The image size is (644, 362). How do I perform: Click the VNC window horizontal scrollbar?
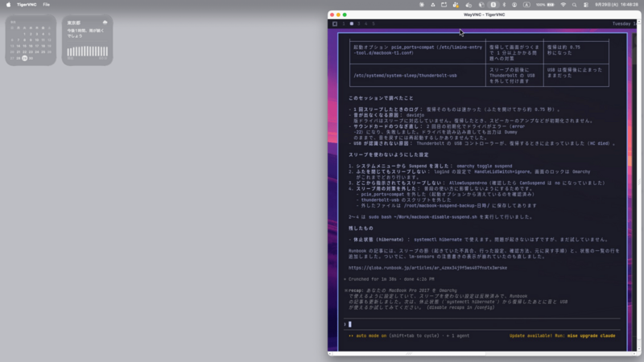click(x=481, y=353)
